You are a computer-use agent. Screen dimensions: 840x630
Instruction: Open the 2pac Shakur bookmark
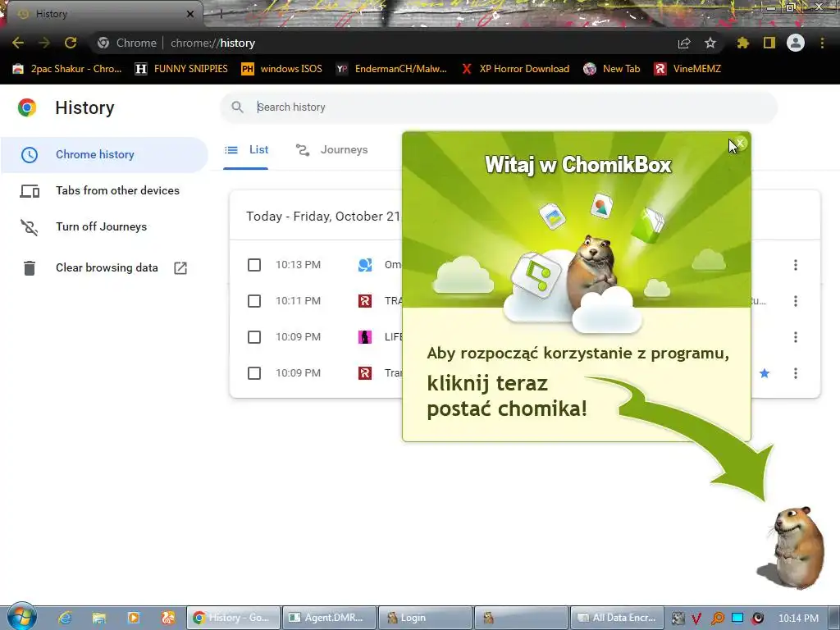(x=67, y=69)
